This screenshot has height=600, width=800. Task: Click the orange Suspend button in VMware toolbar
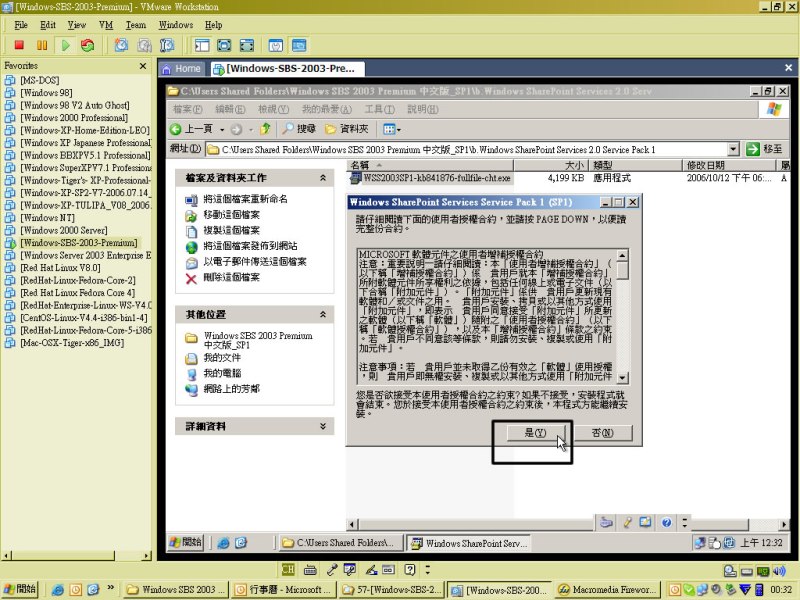click(x=42, y=45)
